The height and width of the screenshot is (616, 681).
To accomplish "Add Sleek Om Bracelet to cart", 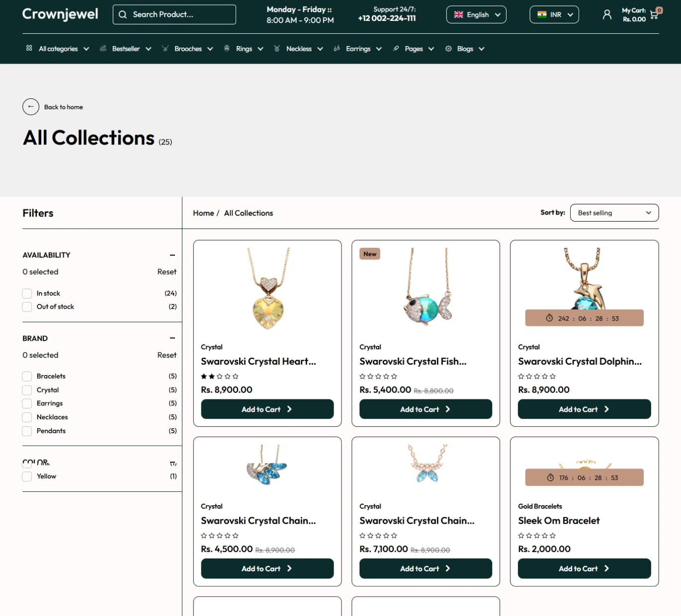I will (585, 568).
